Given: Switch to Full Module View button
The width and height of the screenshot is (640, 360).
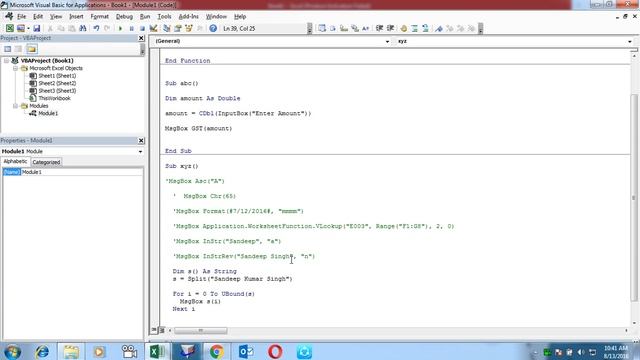Looking at the screenshot, I should pyautogui.click(x=162, y=330).
